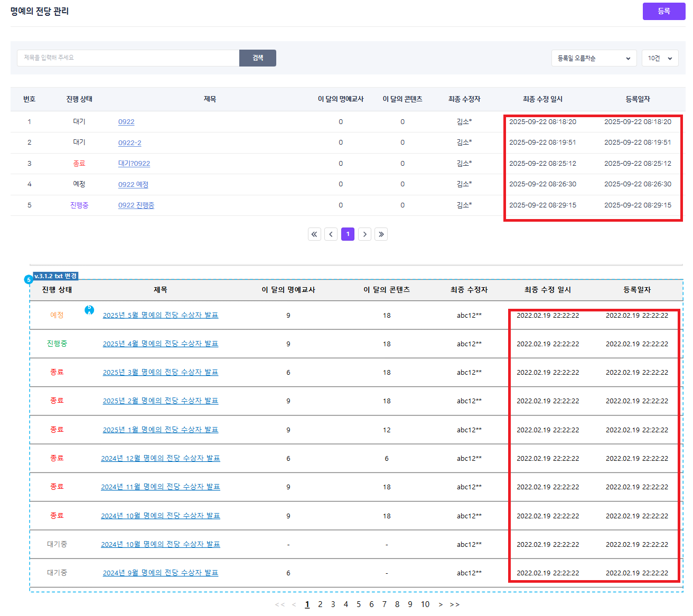Jump to last page double-right arrow icon

coord(381,234)
